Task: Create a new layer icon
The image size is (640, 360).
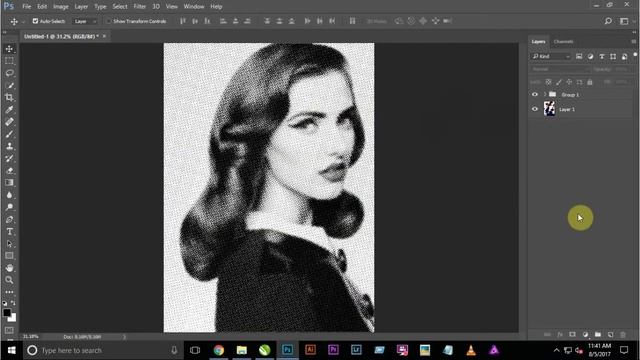Action: point(611,334)
